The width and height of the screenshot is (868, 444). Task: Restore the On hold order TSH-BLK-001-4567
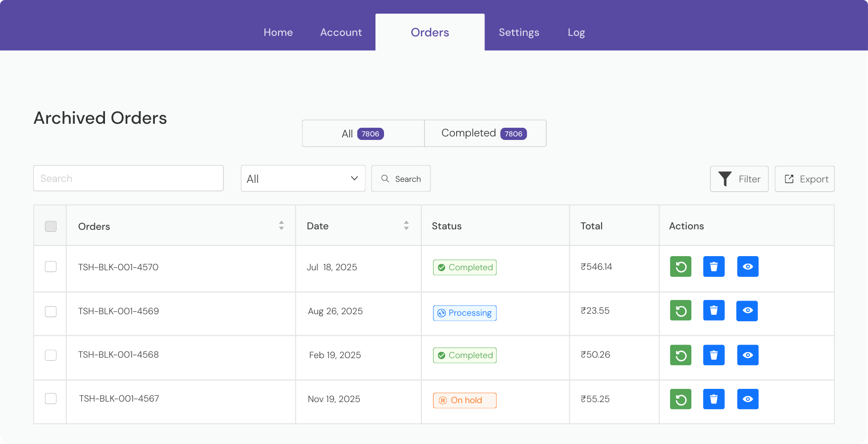[680, 399]
